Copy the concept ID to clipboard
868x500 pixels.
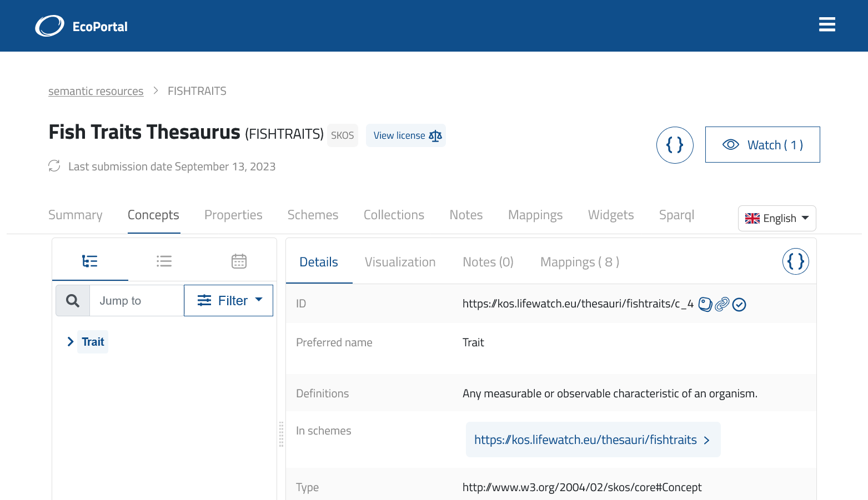click(705, 304)
